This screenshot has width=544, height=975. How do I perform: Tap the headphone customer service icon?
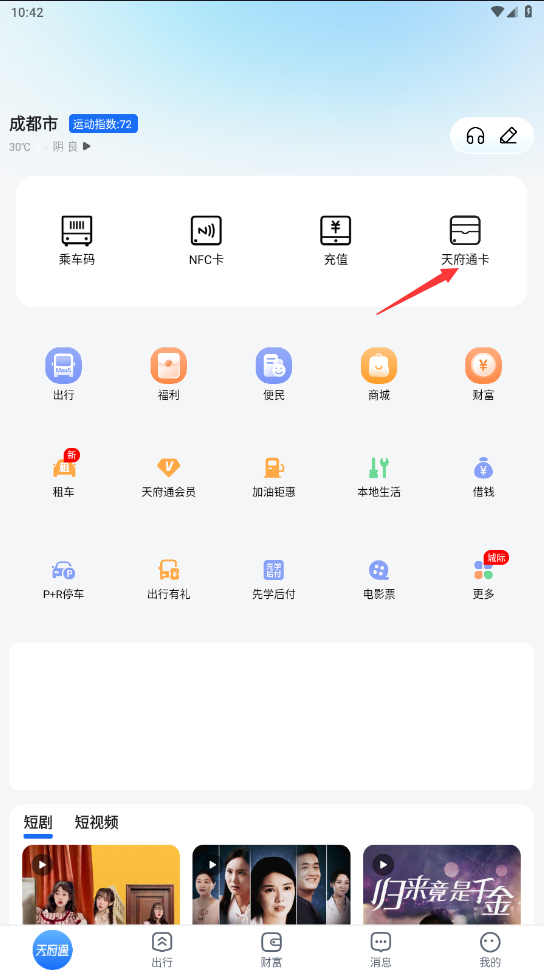tap(476, 136)
